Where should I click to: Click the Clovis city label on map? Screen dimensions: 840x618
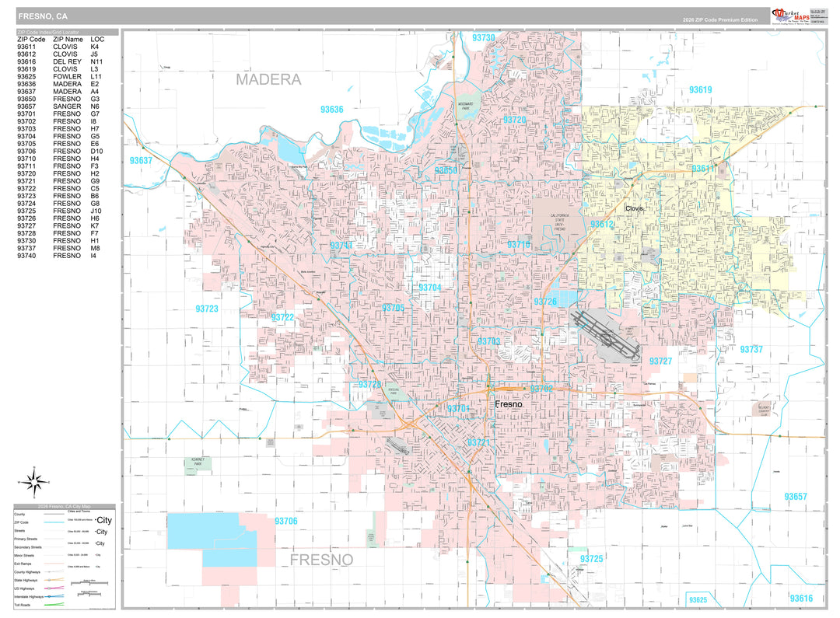point(635,208)
